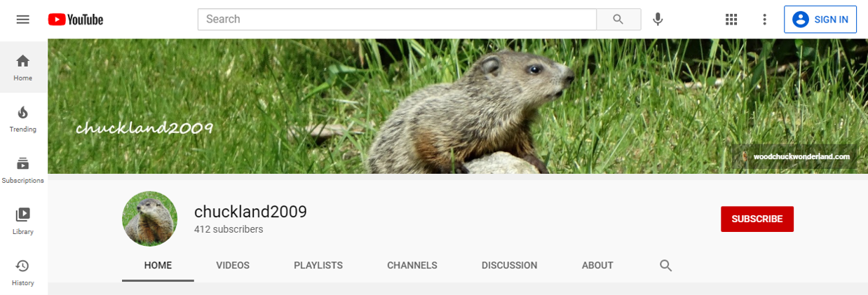Go to Home in sidebar

[23, 67]
